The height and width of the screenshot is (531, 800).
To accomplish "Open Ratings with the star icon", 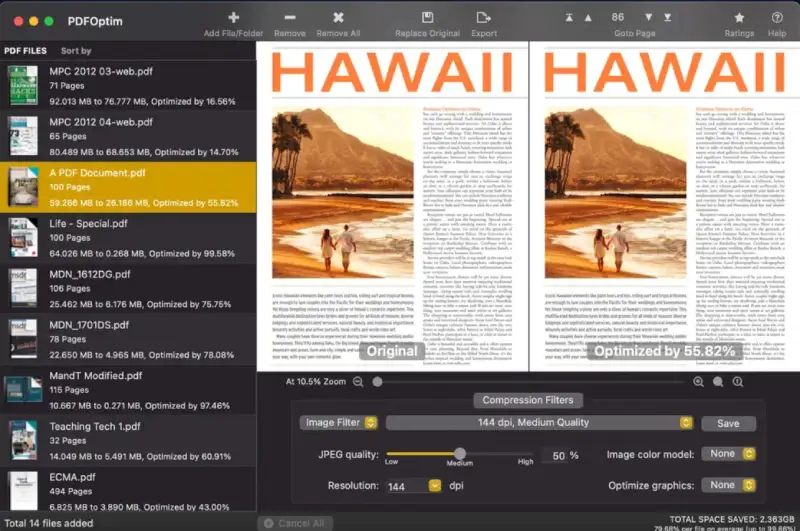I will click(x=739, y=17).
